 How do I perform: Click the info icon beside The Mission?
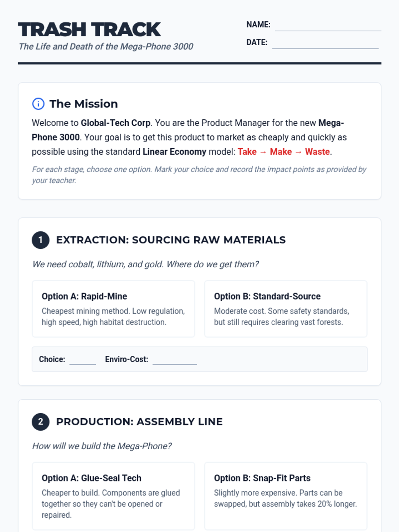(38, 104)
